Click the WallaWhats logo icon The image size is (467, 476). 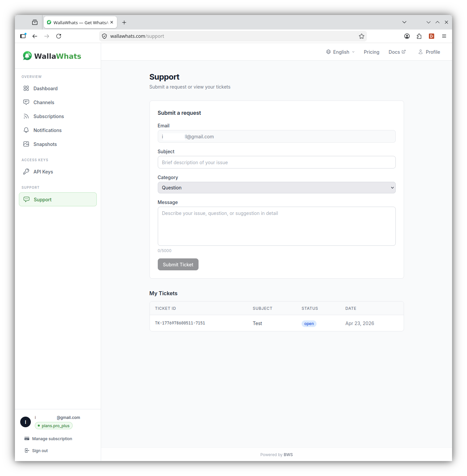tap(27, 56)
